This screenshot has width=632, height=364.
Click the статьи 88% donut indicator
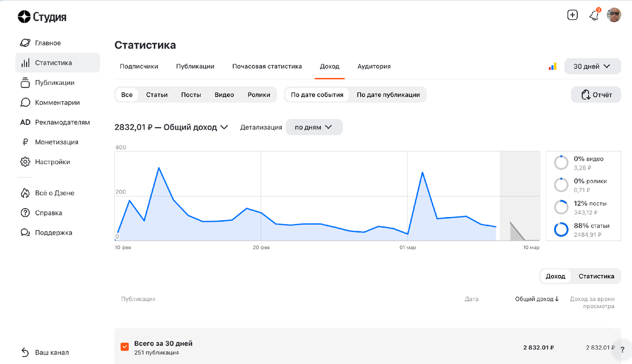(x=561, y=230)
